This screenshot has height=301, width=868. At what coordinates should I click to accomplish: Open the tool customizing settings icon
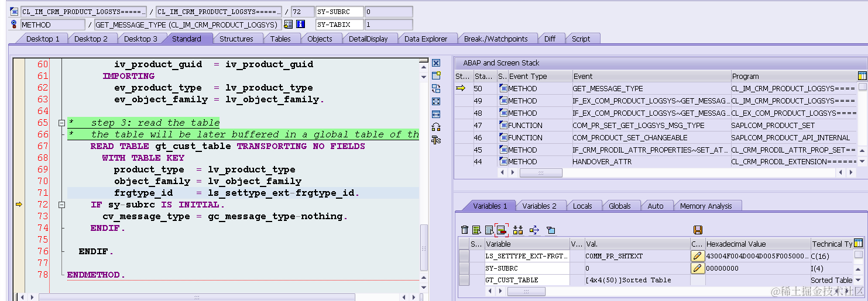[436, 140]
